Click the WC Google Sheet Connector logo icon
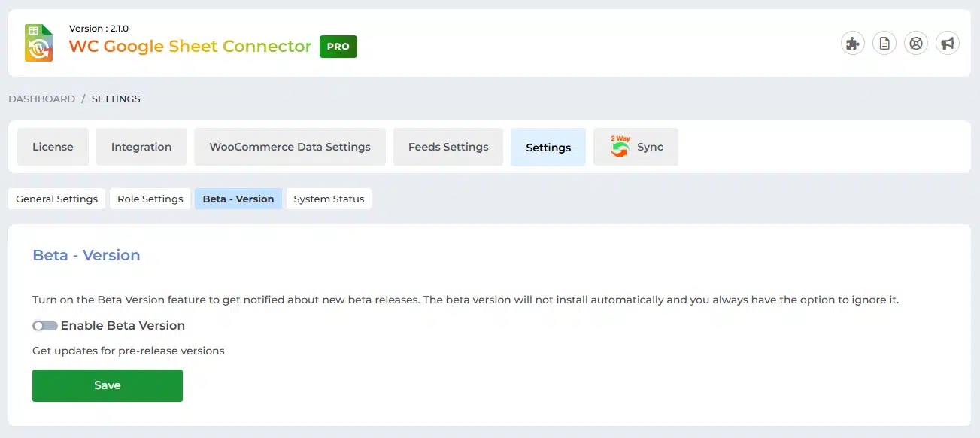 [x=38, y=43]
